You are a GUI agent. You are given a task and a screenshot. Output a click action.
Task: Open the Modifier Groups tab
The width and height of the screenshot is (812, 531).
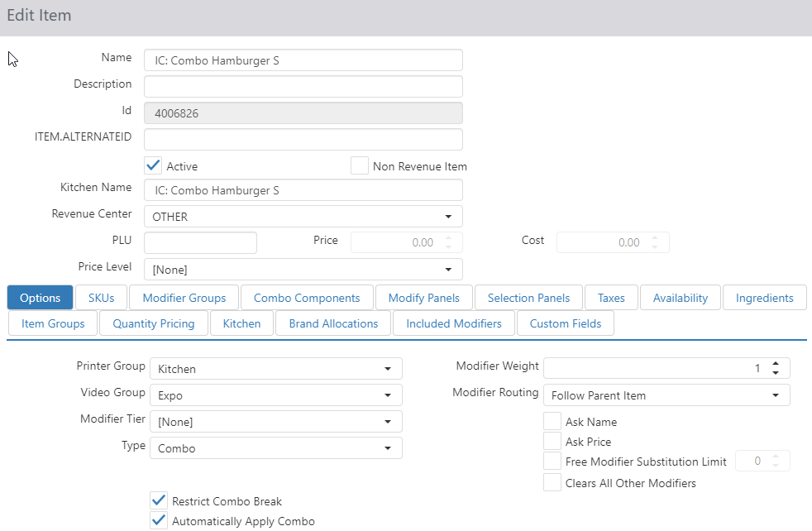184,298
